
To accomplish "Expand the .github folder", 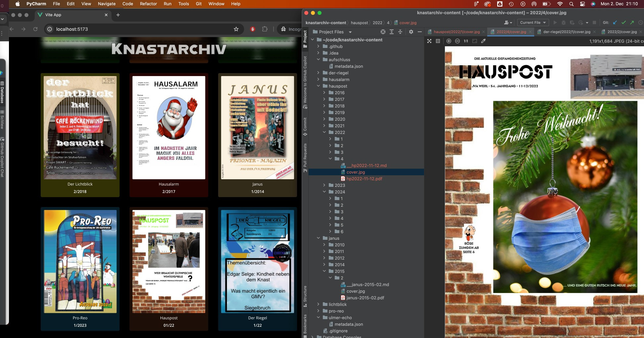I will (x=318, y=46).
